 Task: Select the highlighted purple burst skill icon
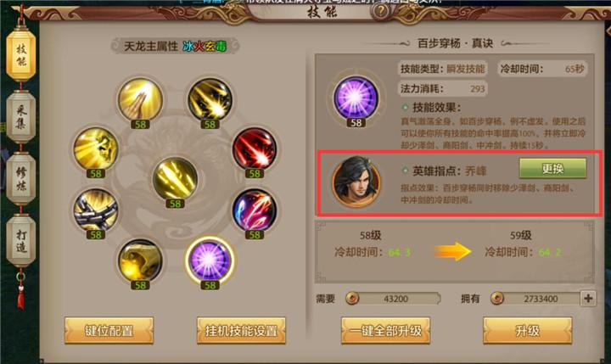(210, 260)
